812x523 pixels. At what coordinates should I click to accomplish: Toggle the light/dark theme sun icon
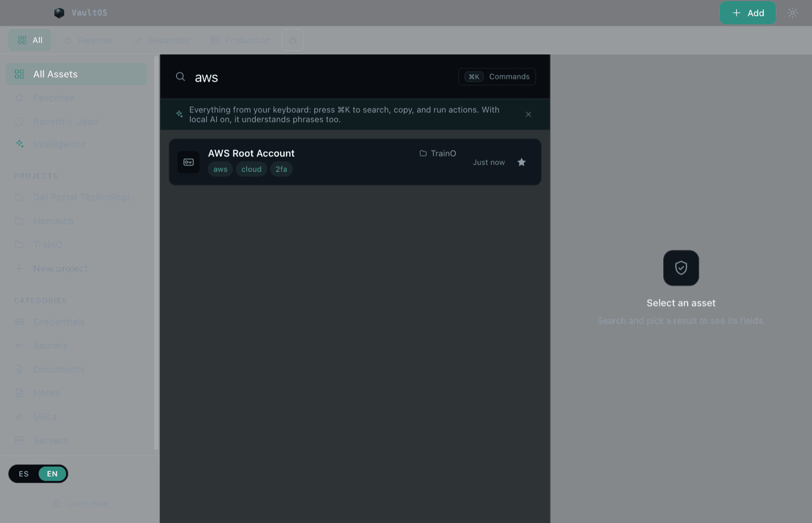(x=792, y=13)
